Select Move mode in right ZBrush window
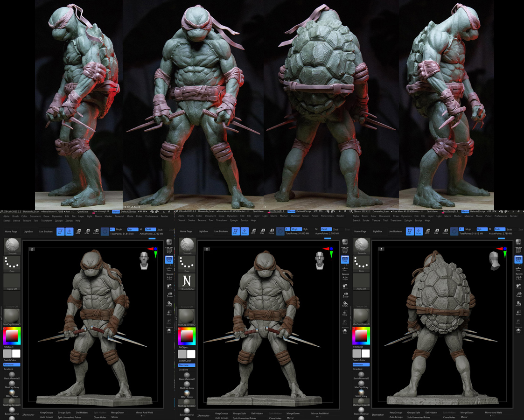This screenshot has width=524, height=420. pos(427,231)
